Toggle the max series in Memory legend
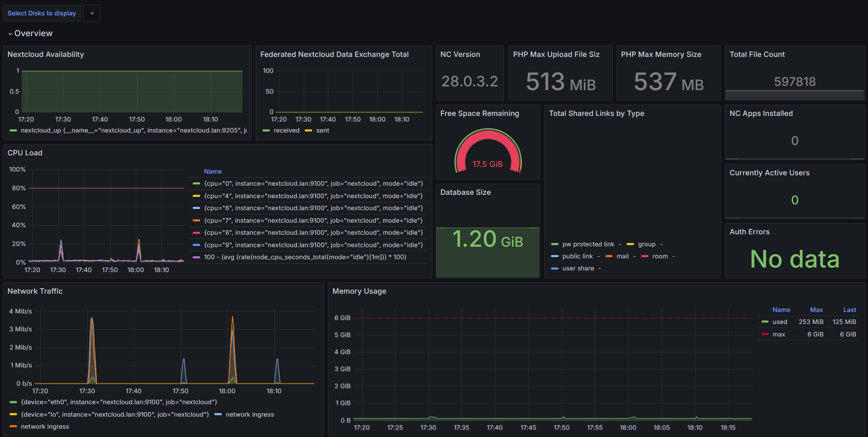 [x=779, y=334]
